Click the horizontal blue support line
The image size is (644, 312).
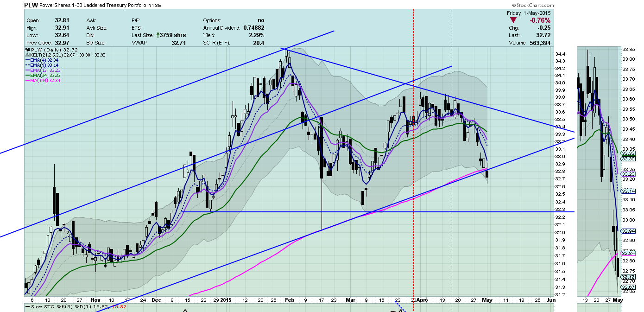(x=378, y=212)
